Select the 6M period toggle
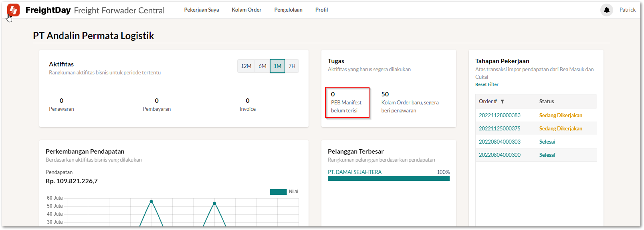The height and width of the screenshot is (230, 644). coord(262,66)
